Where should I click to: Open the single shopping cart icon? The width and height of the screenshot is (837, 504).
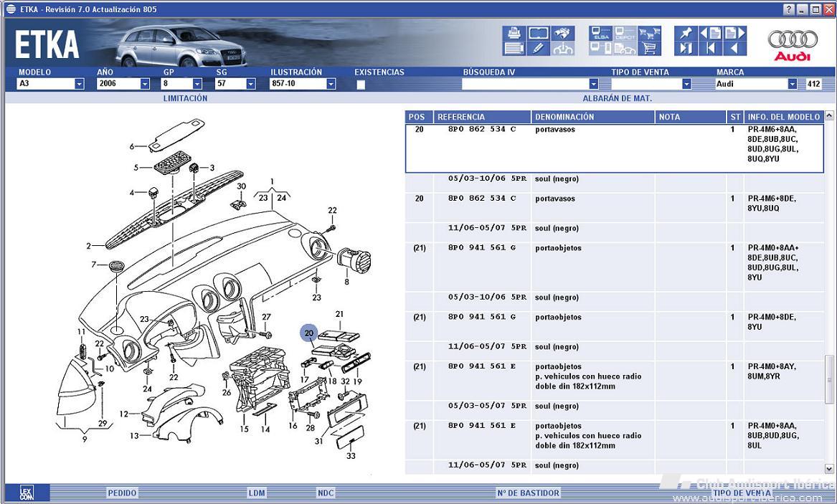point(650,49)
